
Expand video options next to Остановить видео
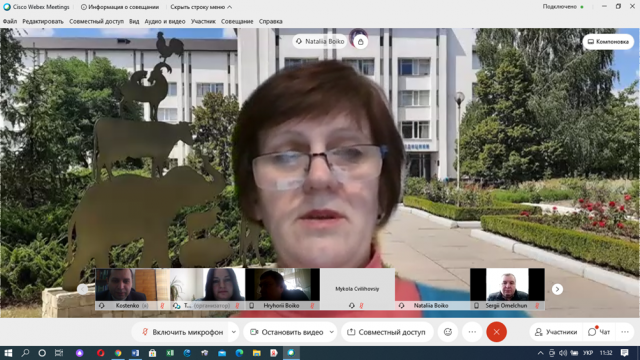332,332
